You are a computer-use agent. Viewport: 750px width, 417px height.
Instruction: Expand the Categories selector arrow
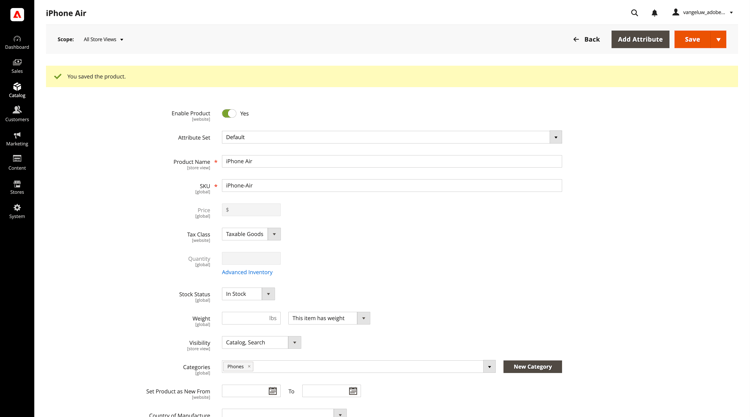coord(489,367)
